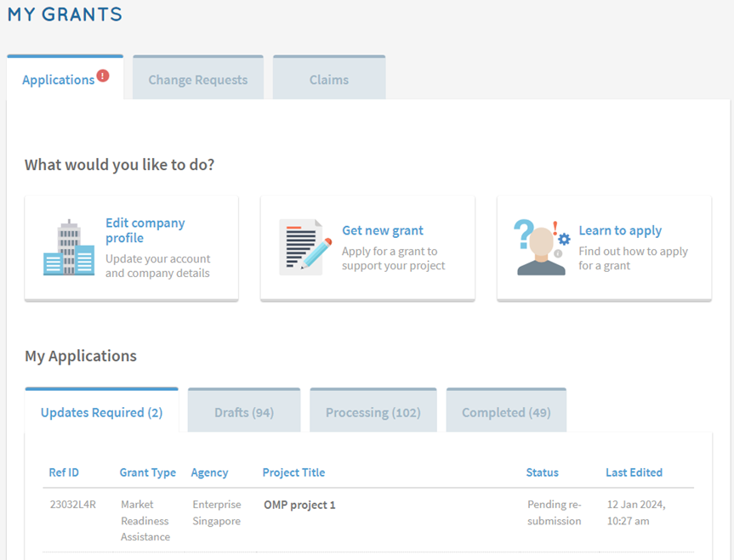Open the Drafts (94) tab
This screenshot has width=734, height=560.
[244, 412]
